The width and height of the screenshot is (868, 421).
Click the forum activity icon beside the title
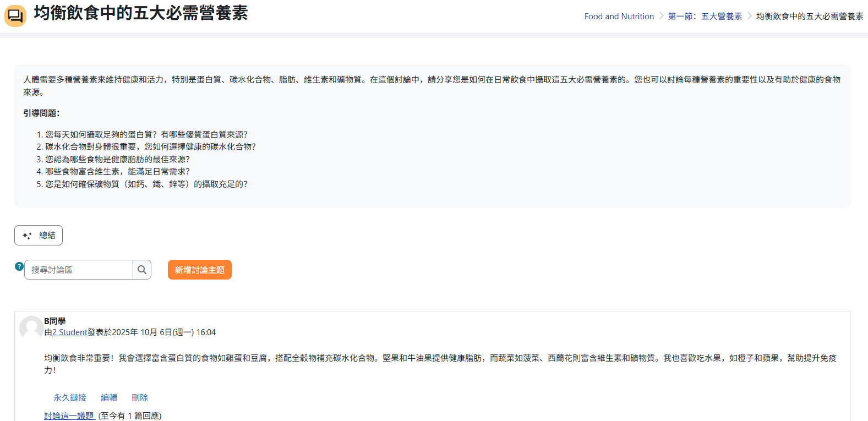coord(15,16)
